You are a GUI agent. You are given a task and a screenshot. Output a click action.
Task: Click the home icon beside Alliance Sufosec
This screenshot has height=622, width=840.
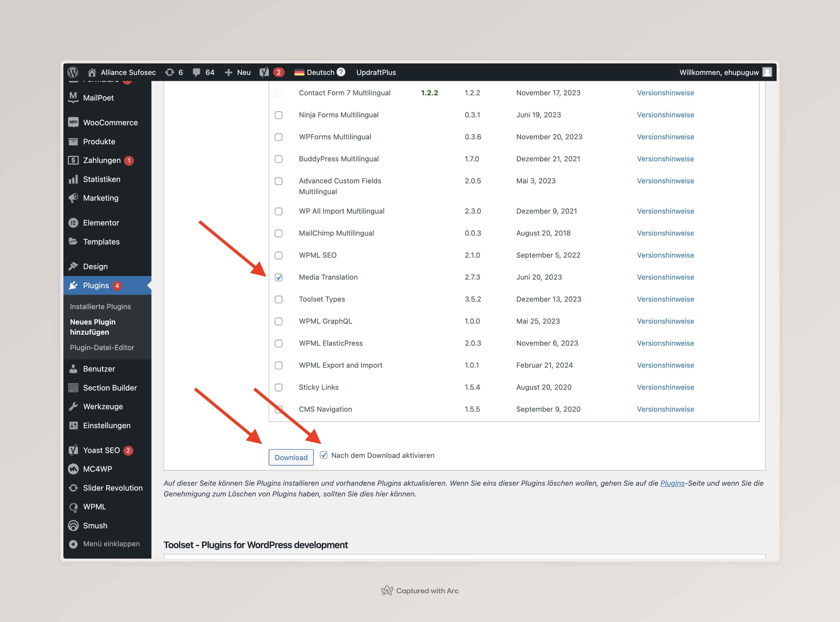pos(92,72)
